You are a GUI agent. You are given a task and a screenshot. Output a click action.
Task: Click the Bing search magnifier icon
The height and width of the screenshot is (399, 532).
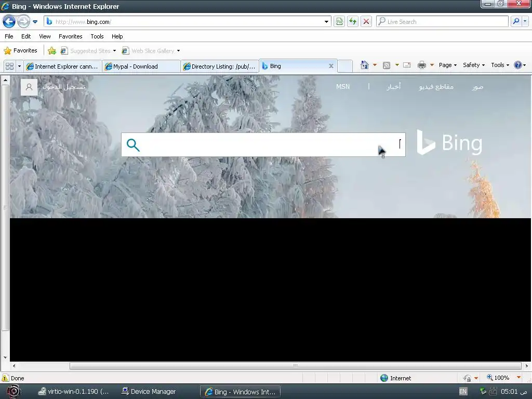click(x=133, y=145)
